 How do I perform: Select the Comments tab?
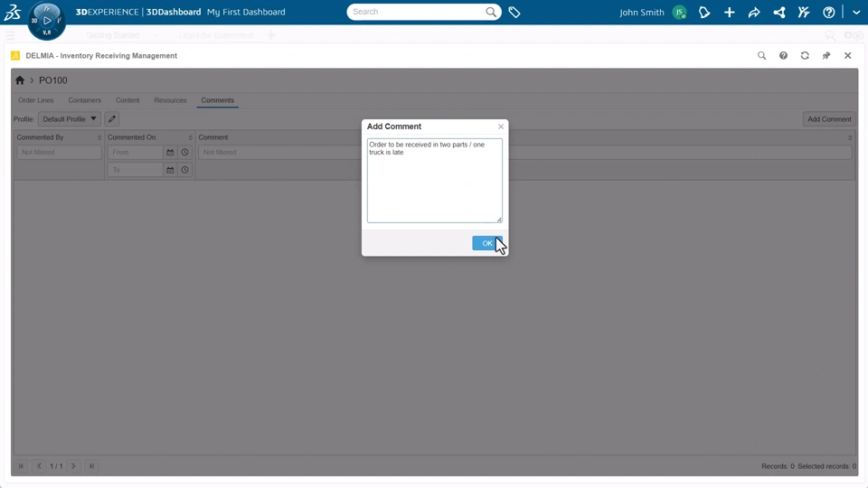pyautogui.click(x=218, y=100)
